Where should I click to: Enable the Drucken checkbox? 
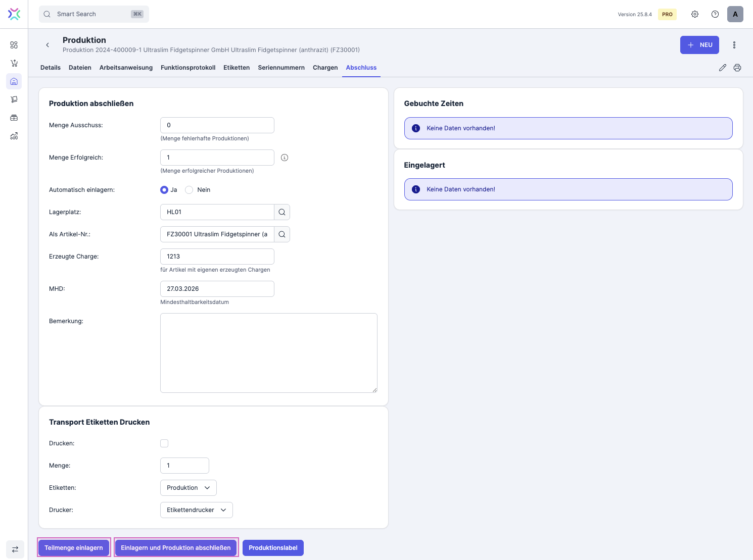(164, 443)
